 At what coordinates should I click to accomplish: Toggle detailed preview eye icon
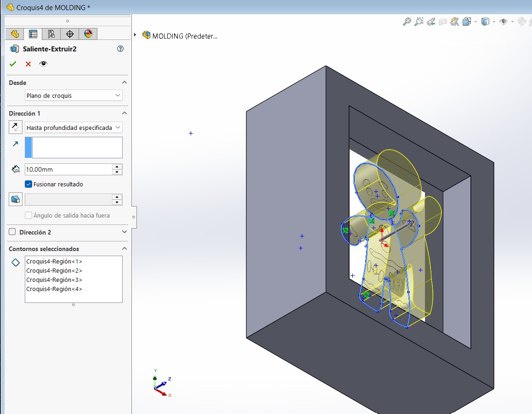coord(43,64)
